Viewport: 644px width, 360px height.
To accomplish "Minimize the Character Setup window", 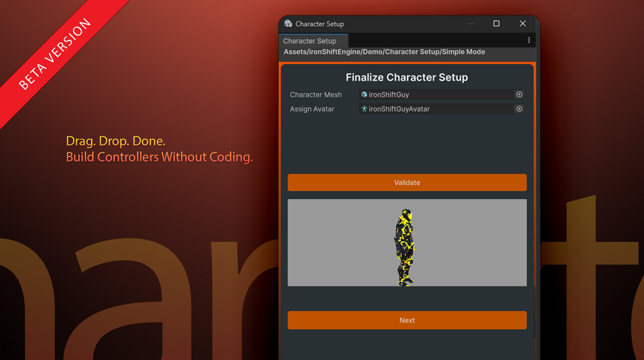I will coord(471,24).
